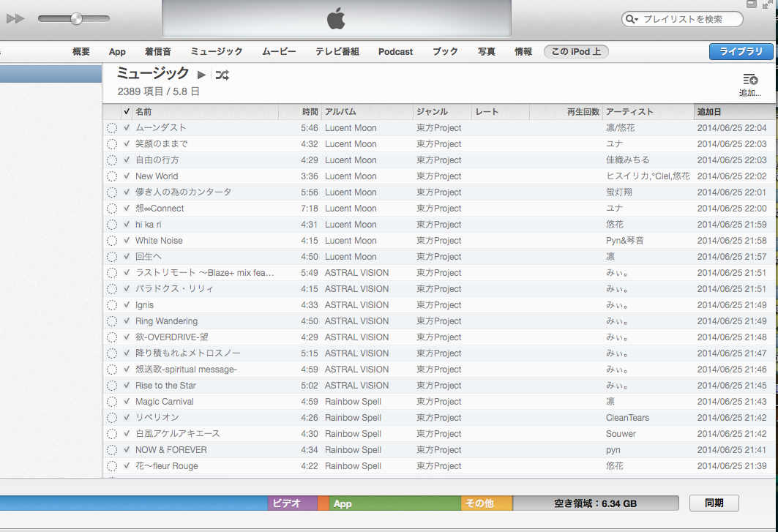Select the 儚き人の為のカンタータ track name
This screenshot has height=532, width=778.
click(x=184, y=192)
